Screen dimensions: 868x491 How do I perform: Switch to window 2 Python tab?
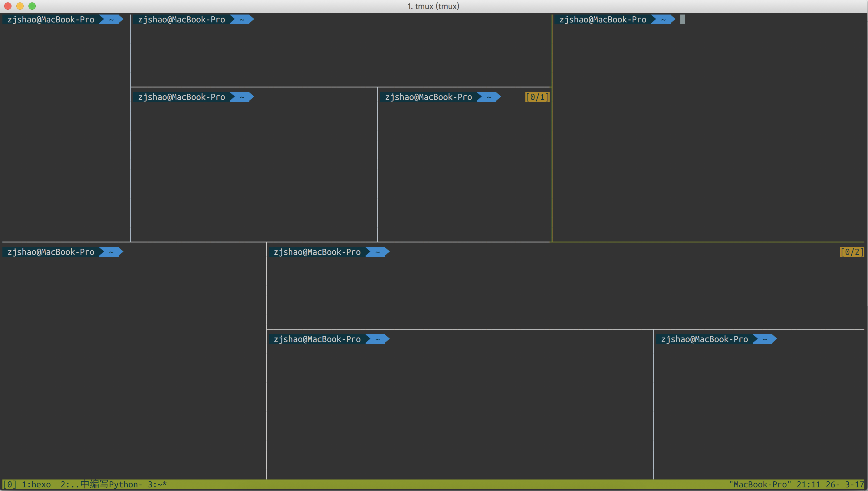pos(101,485)
